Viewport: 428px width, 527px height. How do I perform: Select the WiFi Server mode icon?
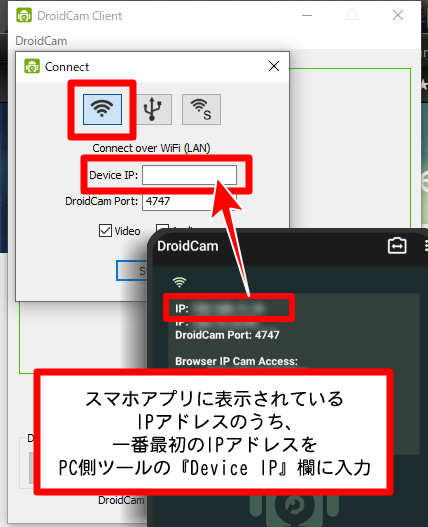pyautogui.click(x=201, y=109)
